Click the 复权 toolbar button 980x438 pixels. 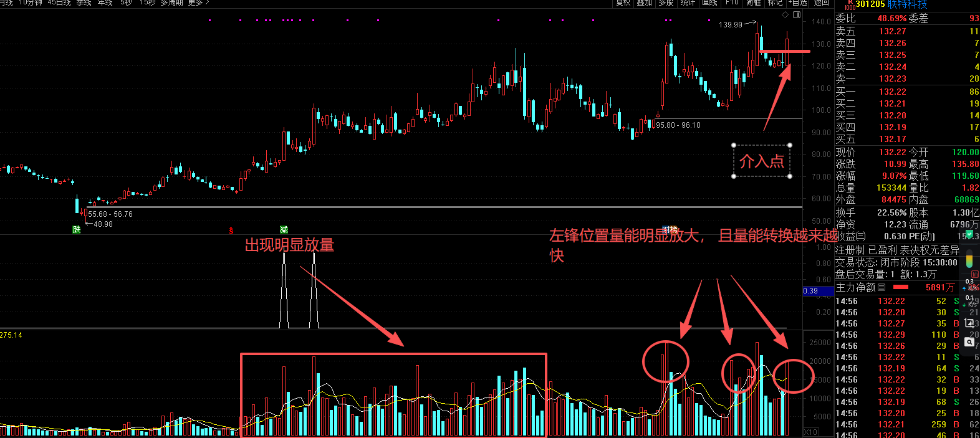(623, 3)
